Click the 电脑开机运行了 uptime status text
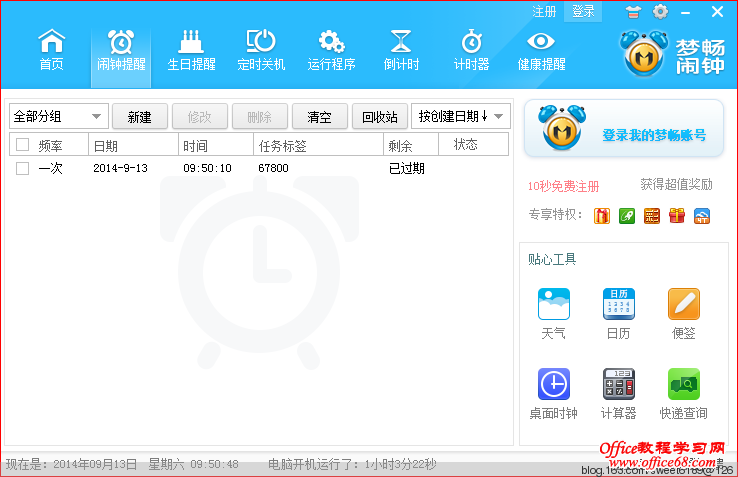The width and height of the screenshot is (738, 477). click(352, 464)
